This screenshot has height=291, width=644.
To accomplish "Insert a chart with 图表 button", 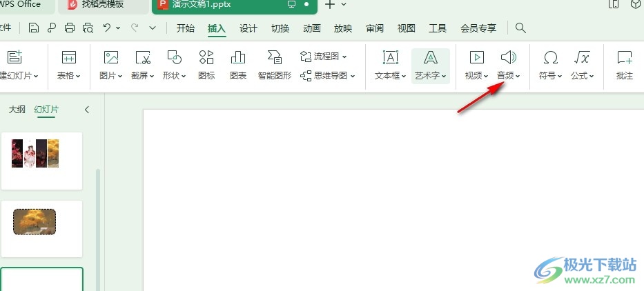I will pos(238,63).
